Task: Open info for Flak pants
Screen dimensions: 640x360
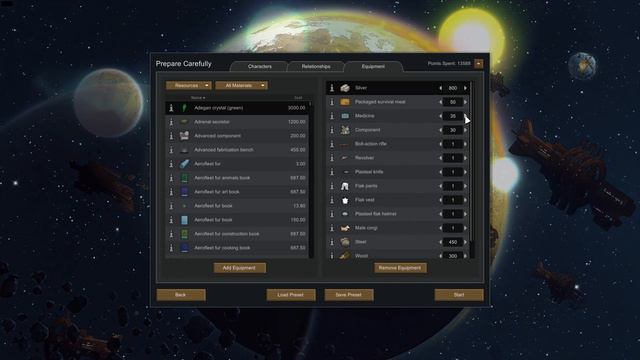Action: [332, 186]
